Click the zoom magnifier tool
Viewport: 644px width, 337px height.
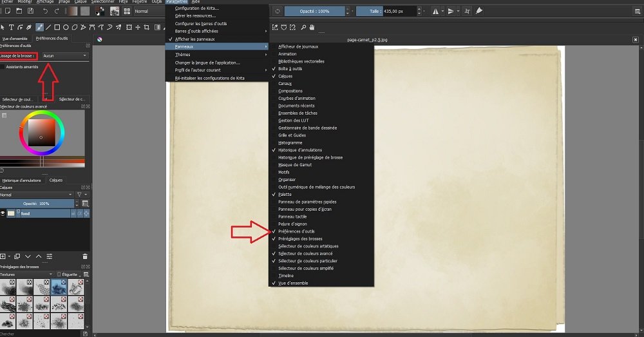click(x=303, y=27)
